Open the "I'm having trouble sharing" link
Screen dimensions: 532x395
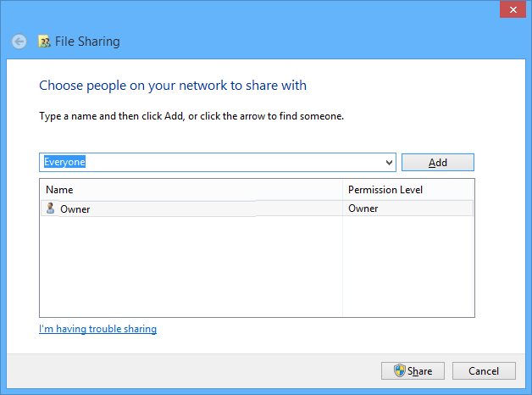pyautogui.click(x=97, y=329)
